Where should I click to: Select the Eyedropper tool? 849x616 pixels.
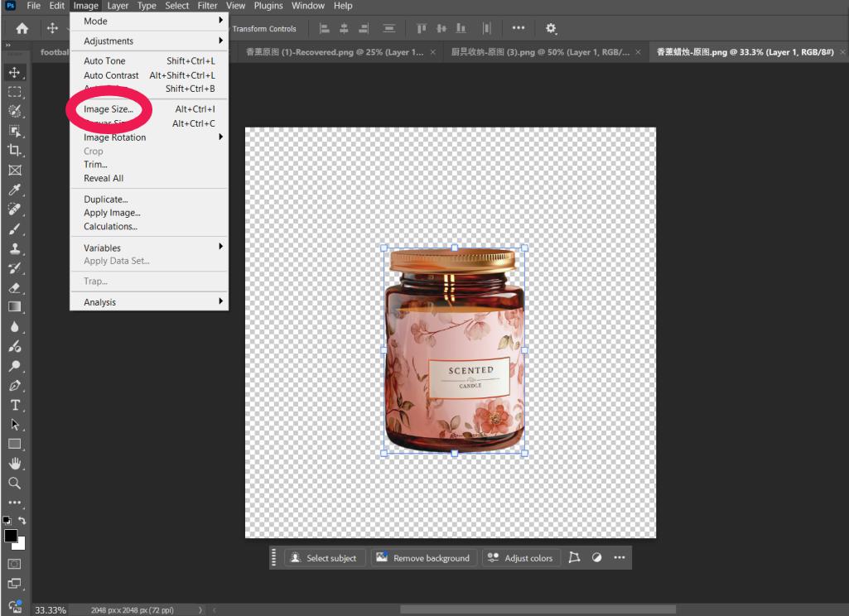click(15, 190)
